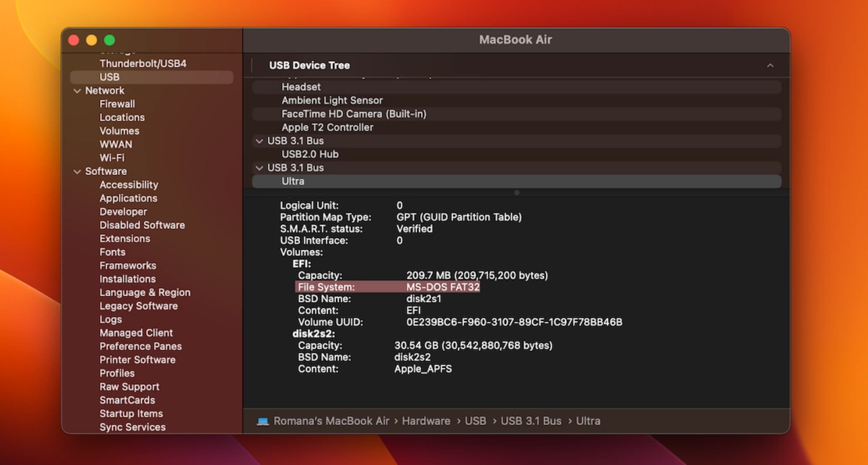Collapse the USB 3.1 Bus above USB2.0 Hub
The image size is (868, 465).
[x=259, y=141]
